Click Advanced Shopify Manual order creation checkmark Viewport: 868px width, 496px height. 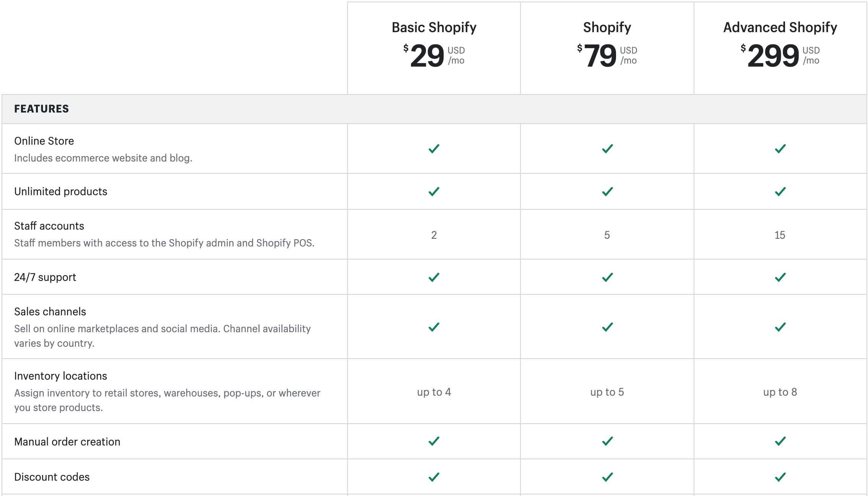tap(780, 441)
